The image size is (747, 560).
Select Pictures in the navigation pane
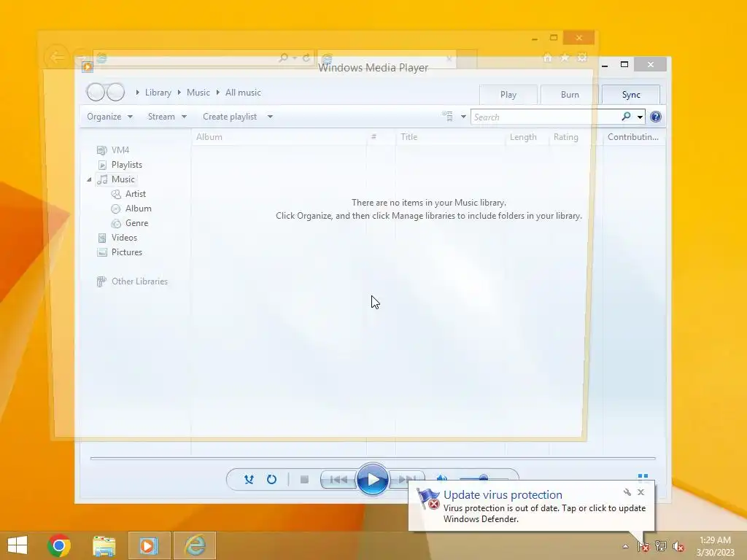120,252
